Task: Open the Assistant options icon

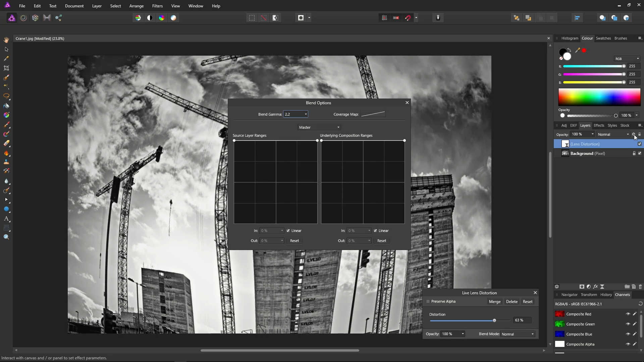Action: point(438,18)
